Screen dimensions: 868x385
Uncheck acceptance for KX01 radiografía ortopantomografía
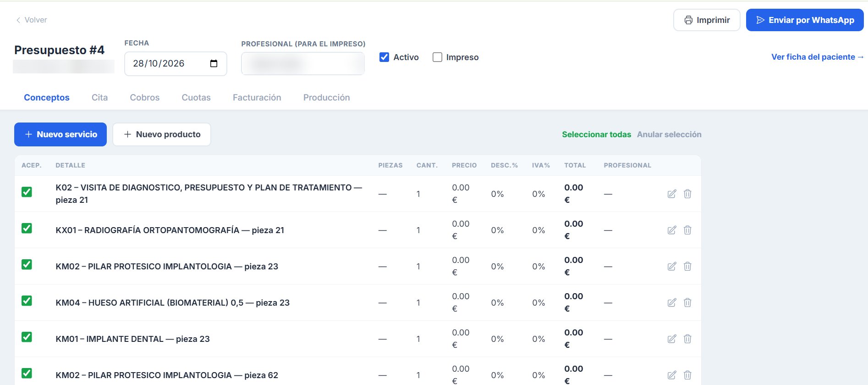point(27,228)
